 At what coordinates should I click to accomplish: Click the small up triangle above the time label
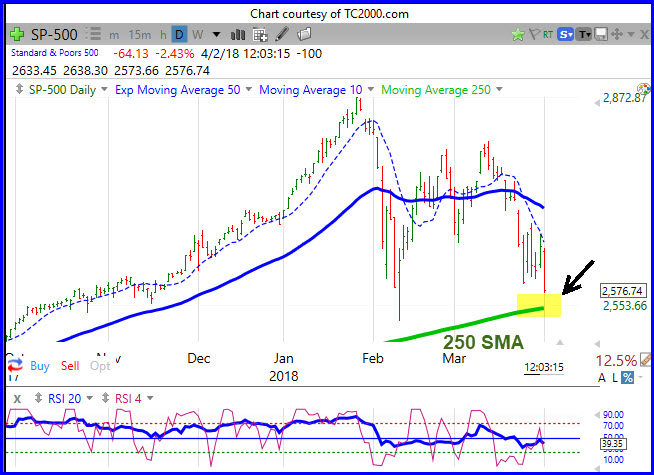560,342
